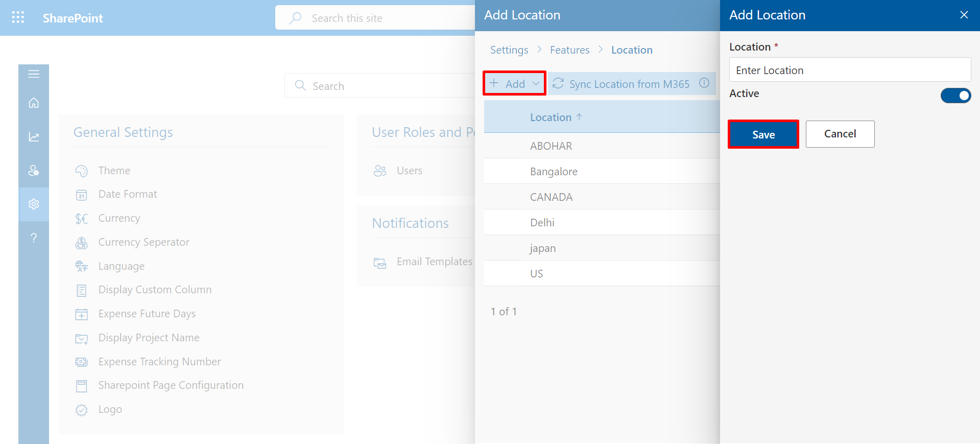
Task: Open the reports chart icon in sidebar
Action: coord(34,136)
